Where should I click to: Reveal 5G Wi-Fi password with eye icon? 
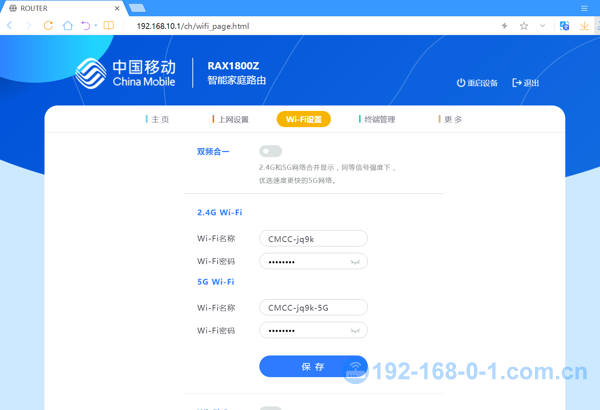pos(355,331)
